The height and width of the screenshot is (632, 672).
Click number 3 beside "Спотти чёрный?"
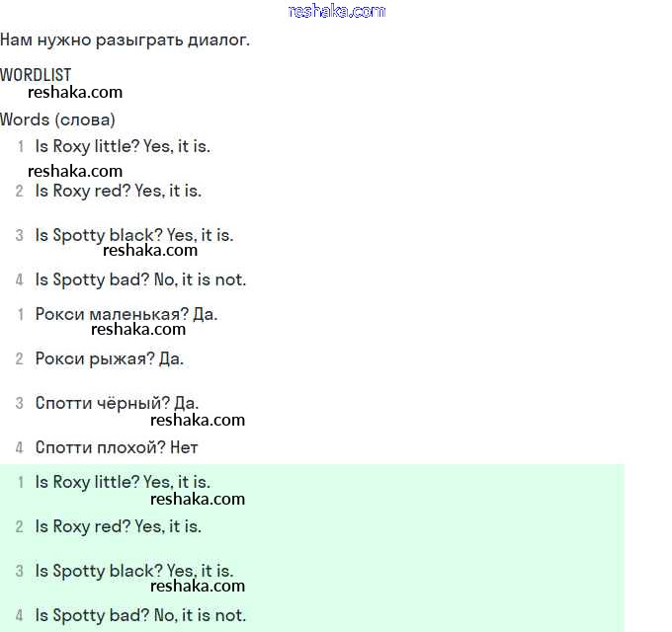click(20, 403)
